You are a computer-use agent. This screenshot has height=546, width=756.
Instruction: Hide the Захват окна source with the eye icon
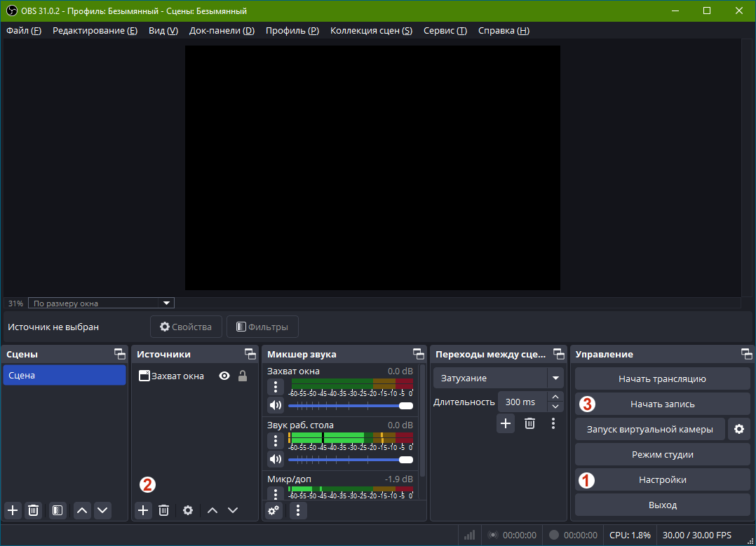(x=224, y=376)
